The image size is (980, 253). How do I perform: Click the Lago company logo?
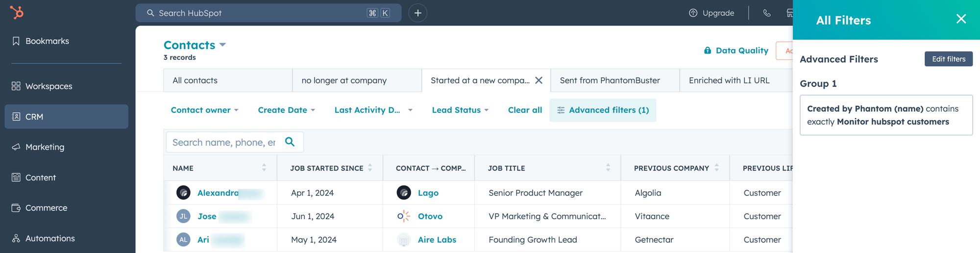(404, 193)
